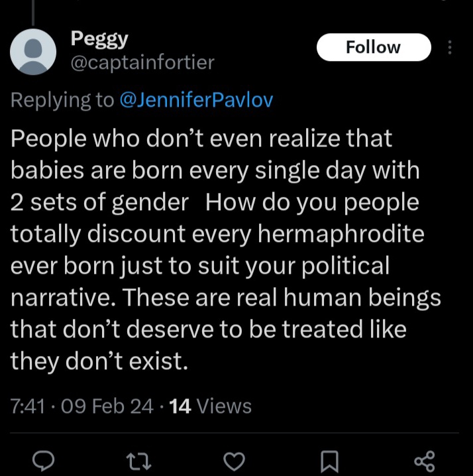This screenshot has width=473, height=476.
Task: Click the tweet line starting "People who"
Action: click(201, 139)
